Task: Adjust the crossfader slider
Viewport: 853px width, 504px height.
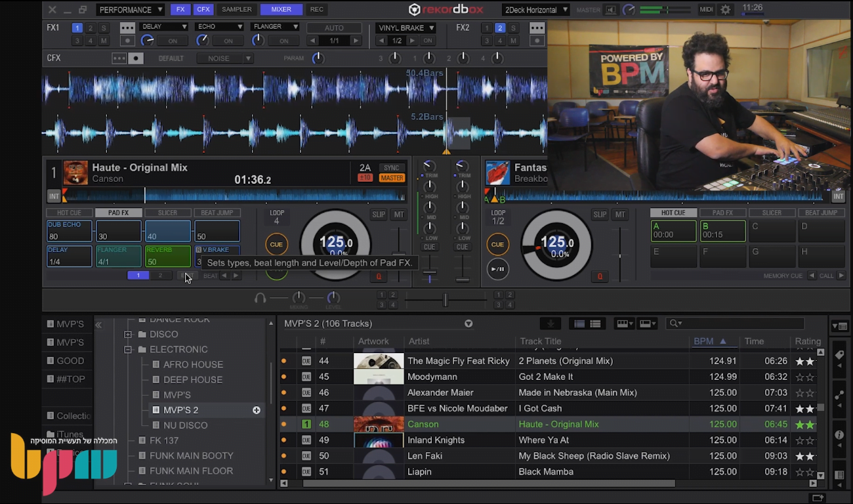Action: 445,300
